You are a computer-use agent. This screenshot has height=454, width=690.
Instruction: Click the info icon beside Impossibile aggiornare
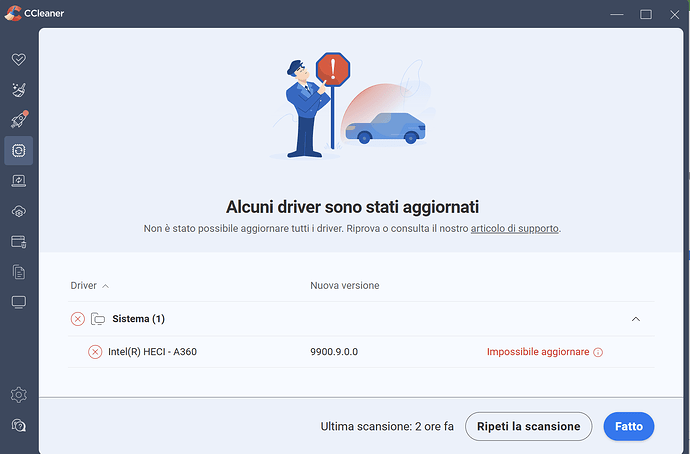(x=598, y=352)
